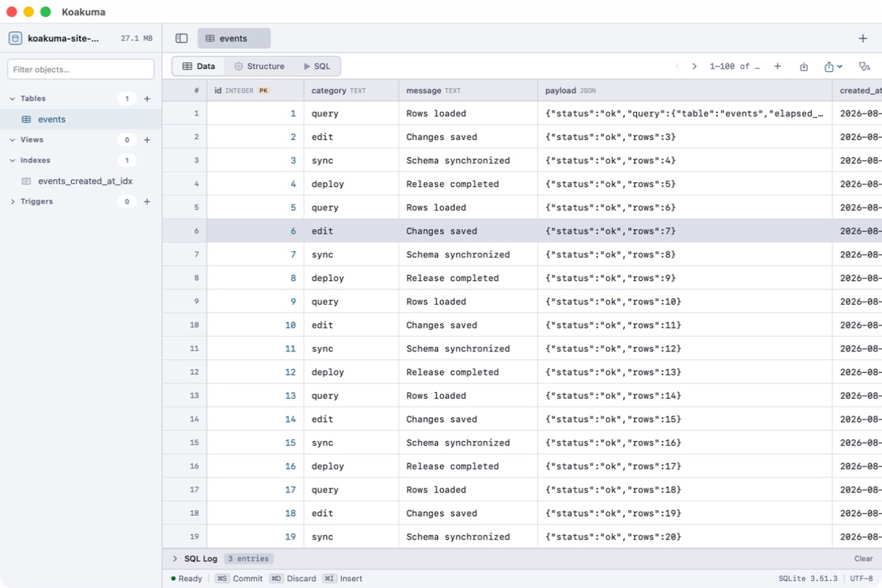Viewport: 882px width, 588px height.
Task: Sort by the payload column header
Action: 685,90
